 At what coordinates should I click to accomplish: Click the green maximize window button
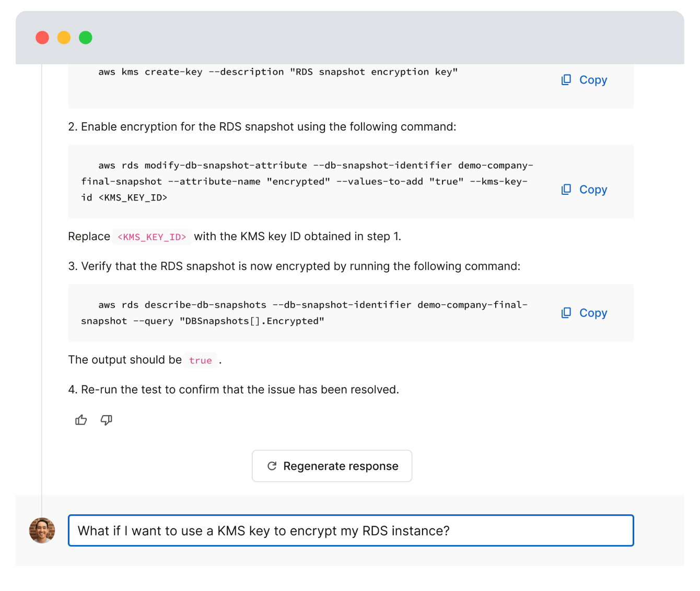[x=86, y=38]
